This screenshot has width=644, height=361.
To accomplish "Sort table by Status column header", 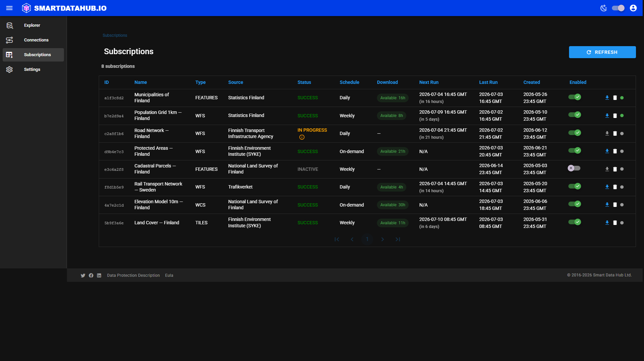I will coord(304,82).
